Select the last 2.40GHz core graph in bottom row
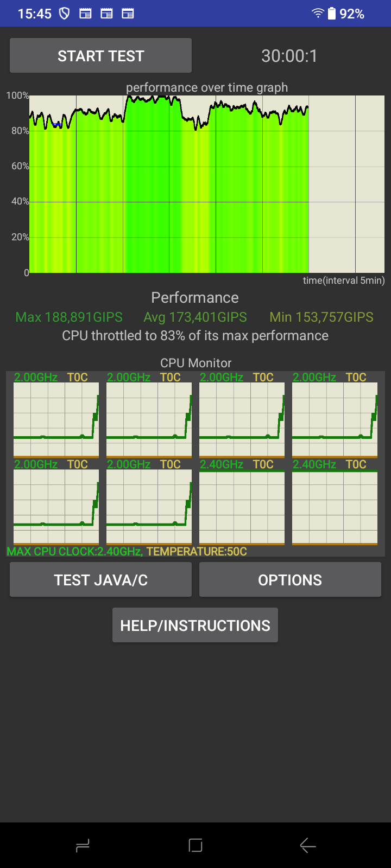 point(335,507)
